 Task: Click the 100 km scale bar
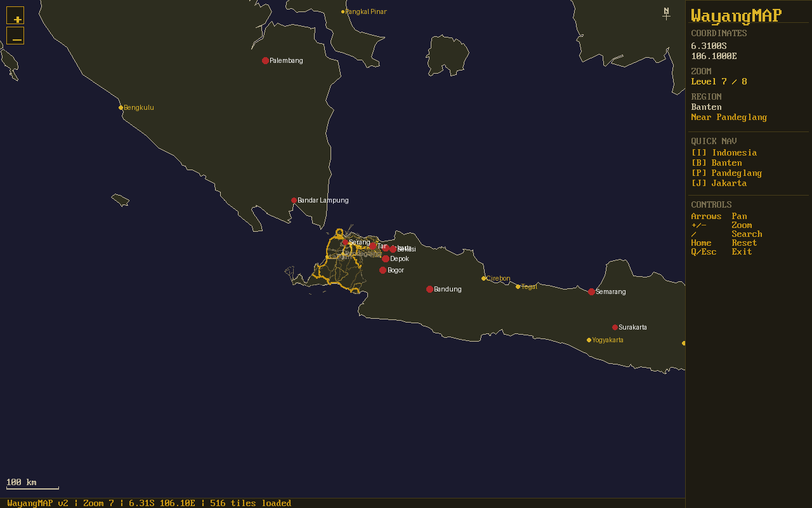pos(32,487)
